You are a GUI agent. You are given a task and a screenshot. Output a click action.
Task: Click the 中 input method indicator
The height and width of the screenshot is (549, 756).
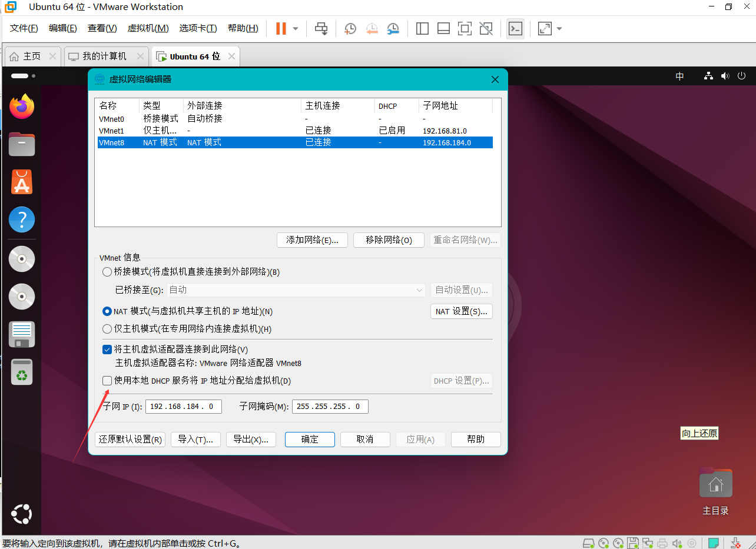click(x=679, y=76)
